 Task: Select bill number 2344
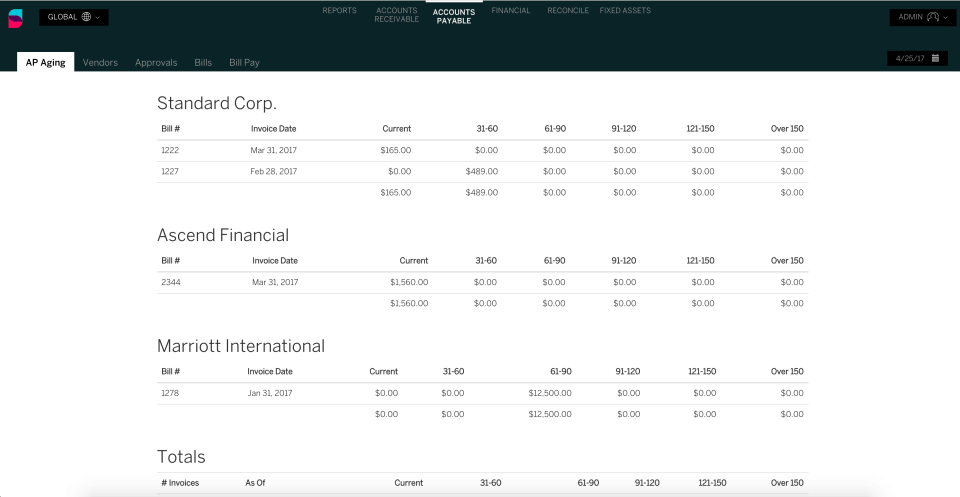[x=171, y=282]
